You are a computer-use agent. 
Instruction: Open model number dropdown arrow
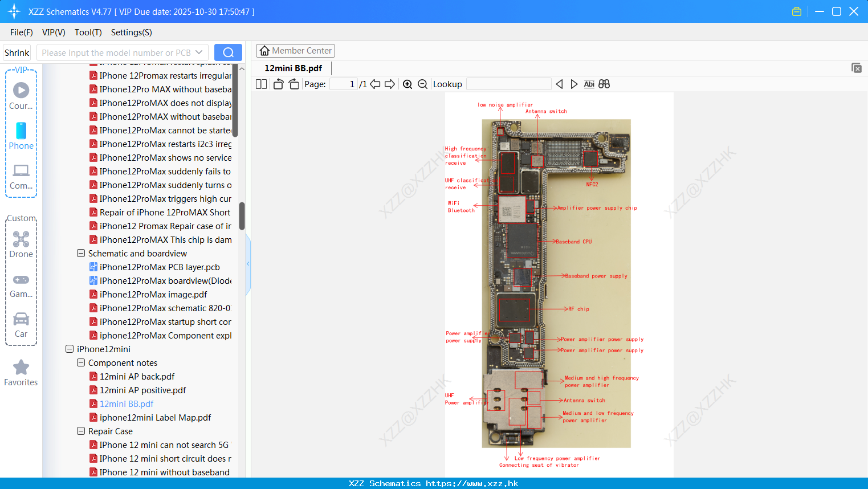coord(199,52)
